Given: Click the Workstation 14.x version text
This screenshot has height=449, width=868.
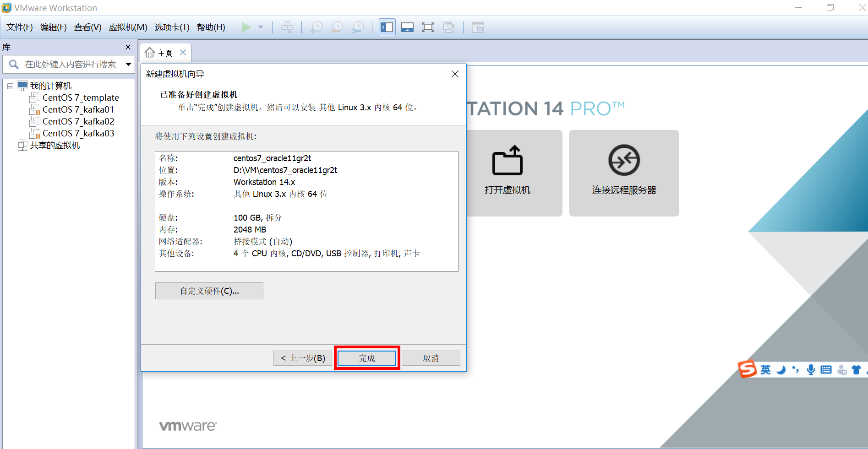Looking at the screenshot, I should pyautogui.click(x=264, y=182).
